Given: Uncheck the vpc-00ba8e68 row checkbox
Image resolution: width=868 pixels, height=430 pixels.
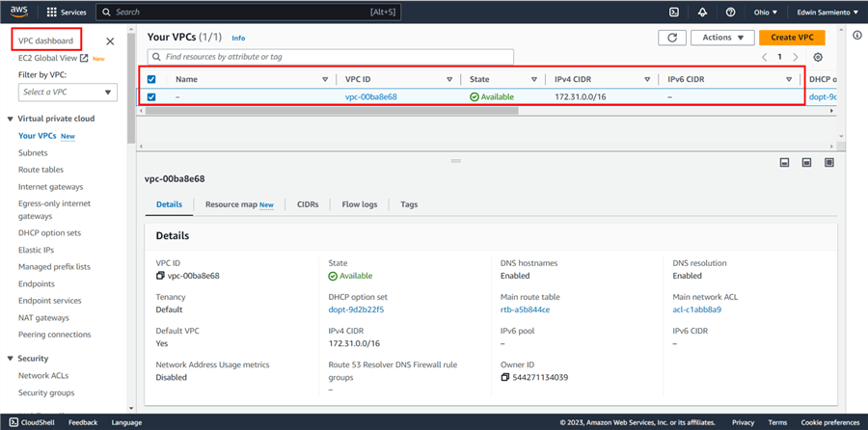Looking at the screenshot, I should click(x=151, y=96).
